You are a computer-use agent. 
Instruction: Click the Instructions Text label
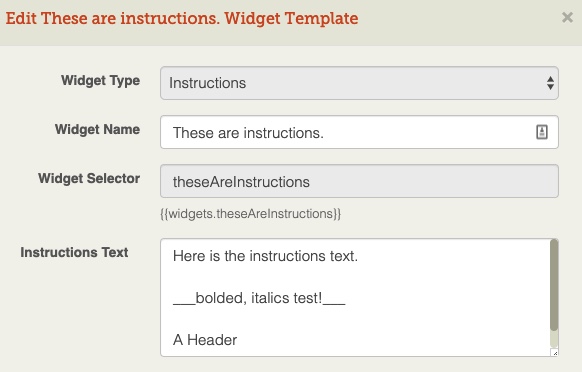(x=74, y=252)
